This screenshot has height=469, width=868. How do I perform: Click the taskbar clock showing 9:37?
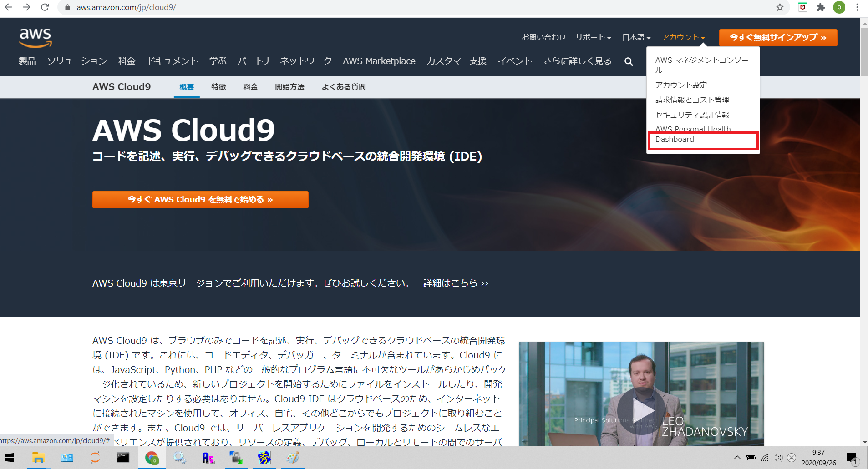pyautogui.click(x=818, y=453)
